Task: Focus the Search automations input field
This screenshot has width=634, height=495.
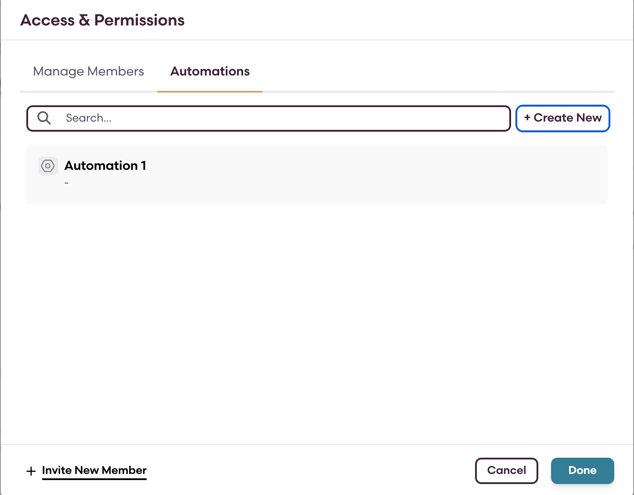Action: coord(280,118)
